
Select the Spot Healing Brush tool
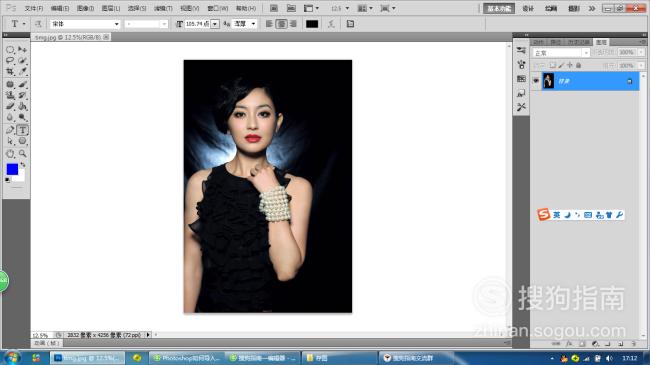[10, 84]
